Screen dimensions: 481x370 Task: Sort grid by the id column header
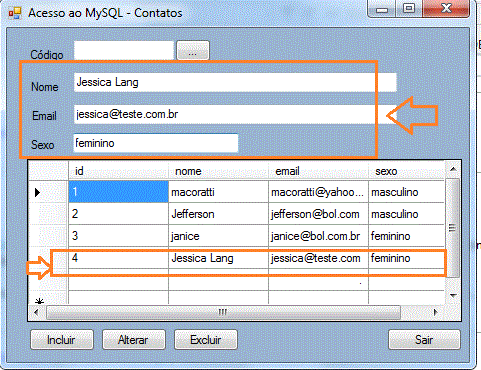(118, 171)
